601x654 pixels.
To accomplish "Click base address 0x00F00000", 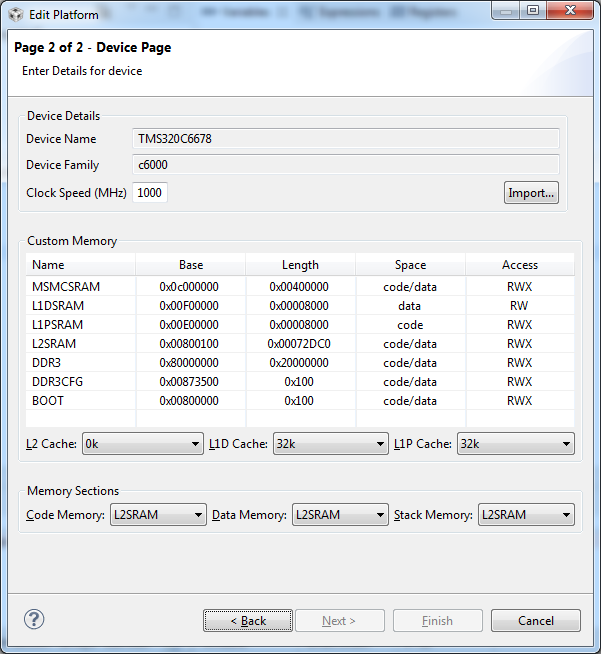I will pyautogui.click(x=189, y=306).
